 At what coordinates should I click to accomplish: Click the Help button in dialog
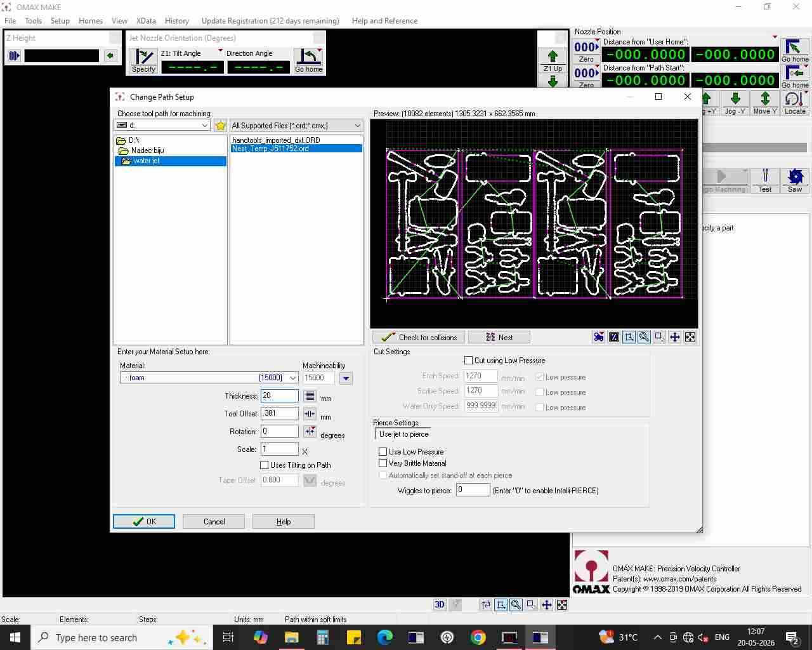click(284, 522)
